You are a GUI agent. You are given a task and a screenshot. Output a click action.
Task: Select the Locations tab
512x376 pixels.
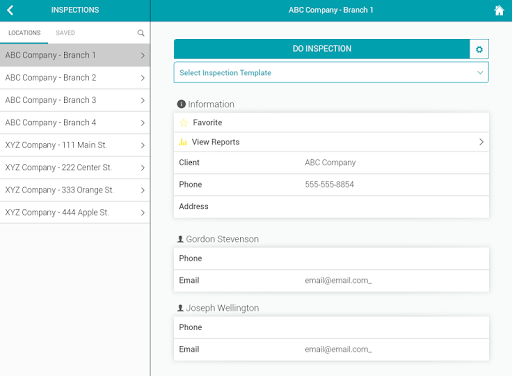tap(24, 33)
